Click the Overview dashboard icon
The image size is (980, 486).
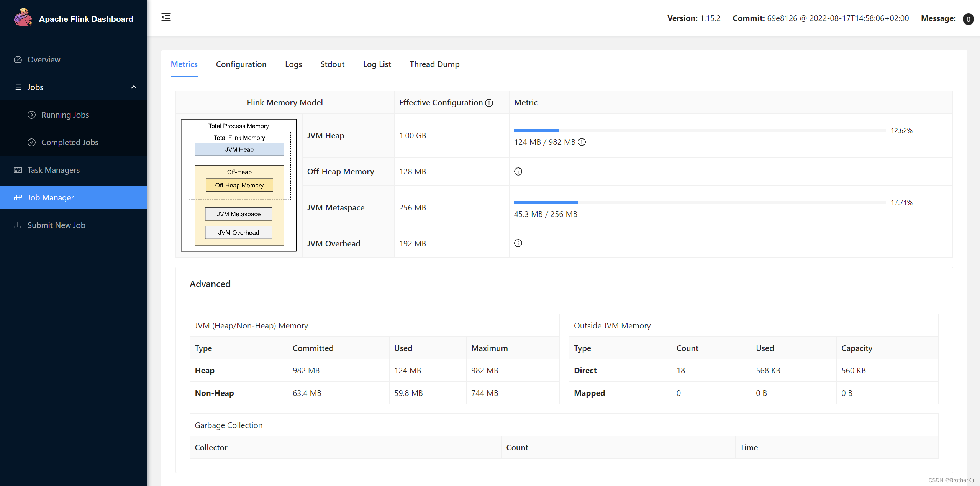point(18,60)
